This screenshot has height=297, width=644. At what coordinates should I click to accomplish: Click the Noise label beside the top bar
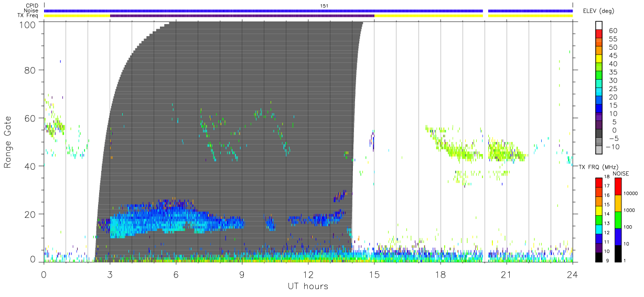point(31,10)
